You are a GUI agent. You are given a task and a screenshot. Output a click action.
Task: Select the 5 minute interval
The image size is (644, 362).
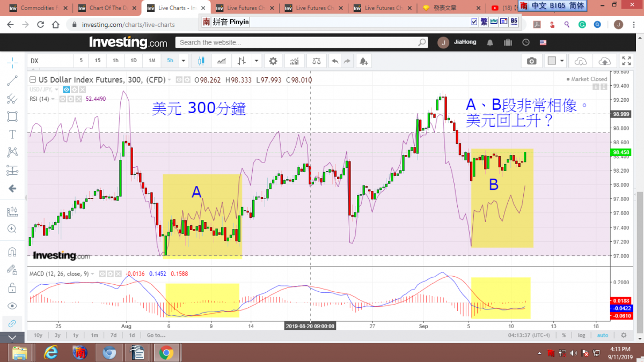[81, 61]
